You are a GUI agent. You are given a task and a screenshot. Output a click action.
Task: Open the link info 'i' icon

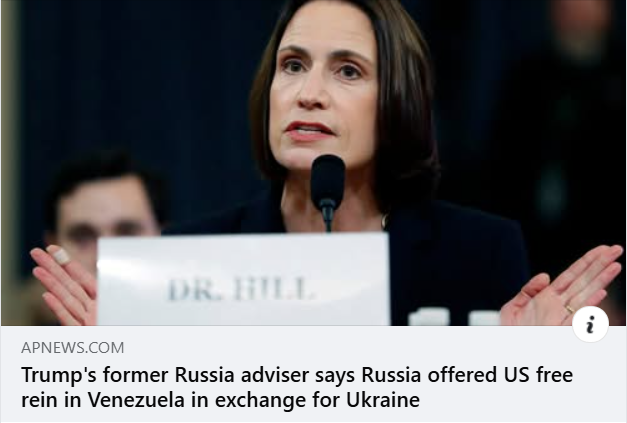tap(591, 324)
